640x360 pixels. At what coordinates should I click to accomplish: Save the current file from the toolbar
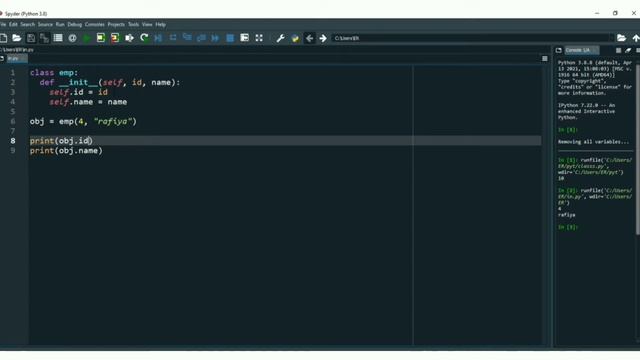point(31,38)
